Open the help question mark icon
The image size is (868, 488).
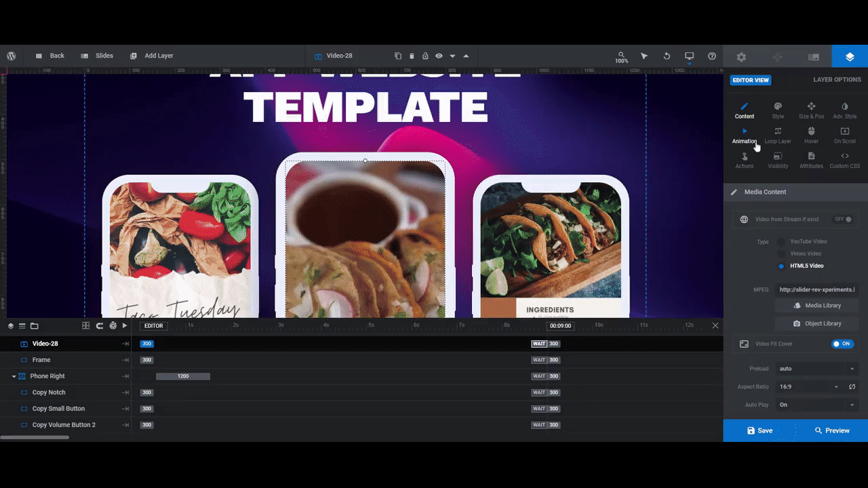click(x=712, y=56)
